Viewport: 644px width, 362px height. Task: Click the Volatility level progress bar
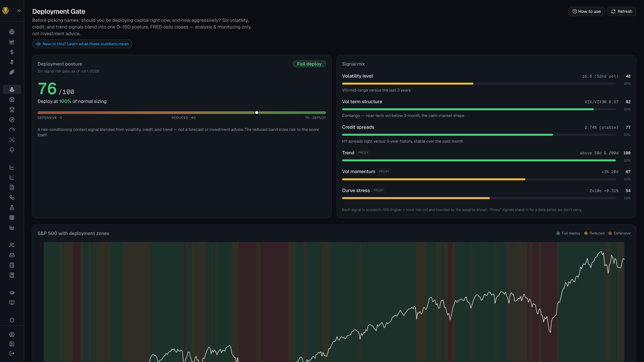[479, 84]
